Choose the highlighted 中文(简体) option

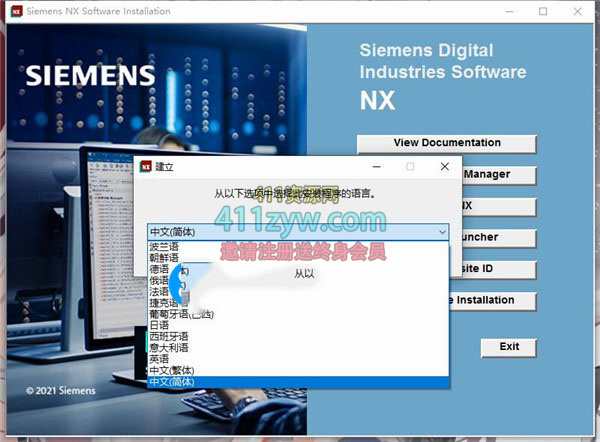[x=171, y=382]
